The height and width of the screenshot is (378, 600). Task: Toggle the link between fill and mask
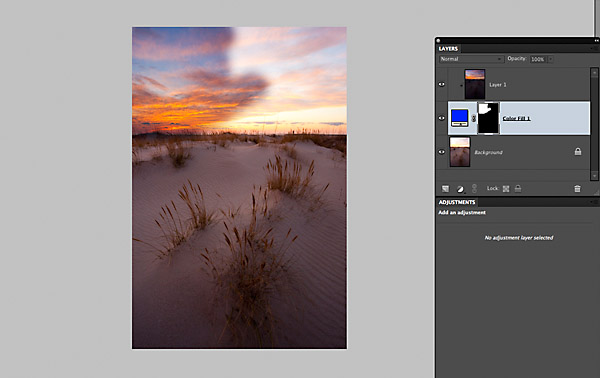pyautogui.click(x=474, y=118)
